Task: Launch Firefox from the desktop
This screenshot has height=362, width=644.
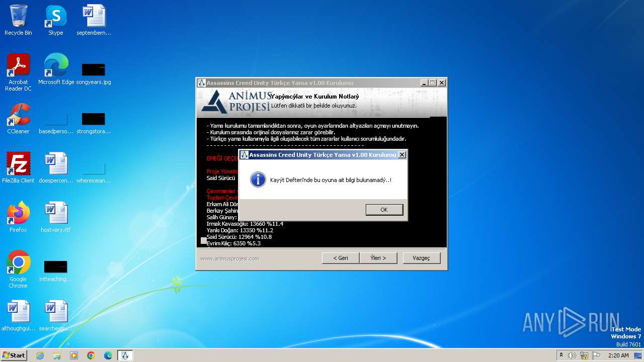Action: tap(18, 217)
